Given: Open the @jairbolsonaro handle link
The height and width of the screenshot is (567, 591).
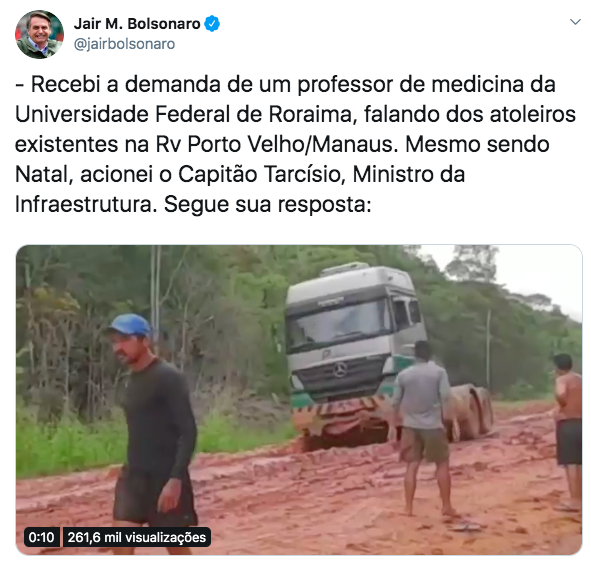Looking at the screenshot, I should click(x=124, y=44).
